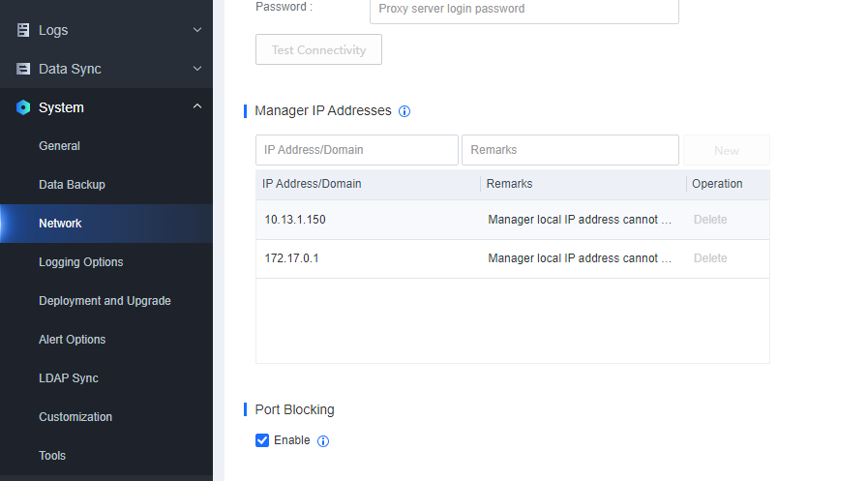
Task: Expand the Data Sync menu chevron
Action: [x=197, y=69]
